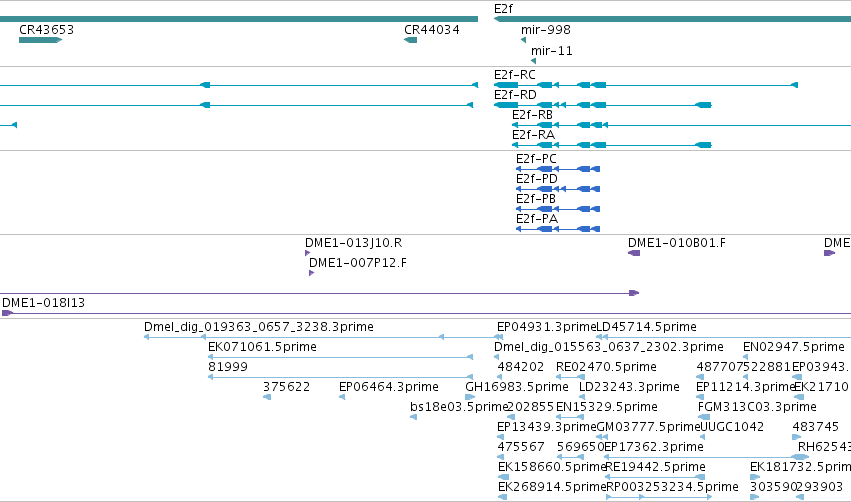Click the RP003253234.5prime label

click(672, 487)
